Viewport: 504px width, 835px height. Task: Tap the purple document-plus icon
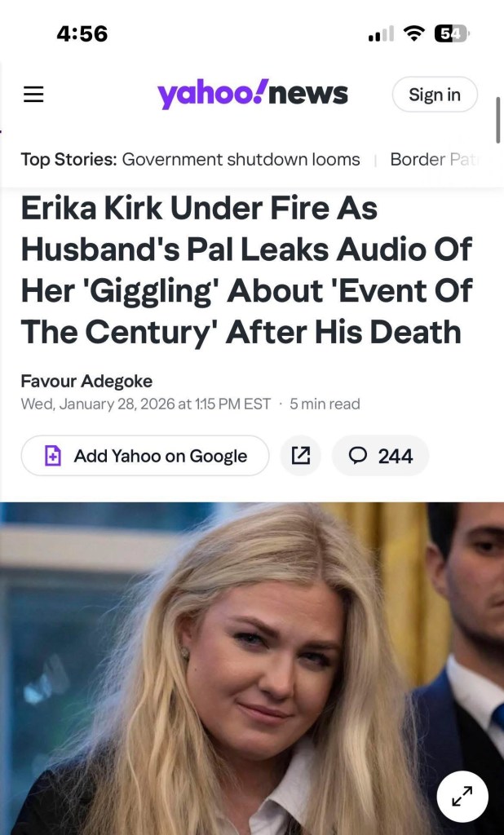tap(53, 456)
